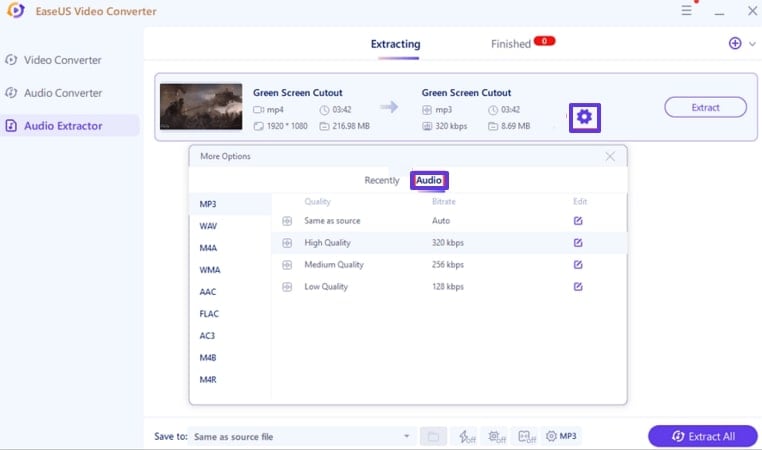Close the EaseUS Video Converter window
762x450 pixels.
coord(752,10)
